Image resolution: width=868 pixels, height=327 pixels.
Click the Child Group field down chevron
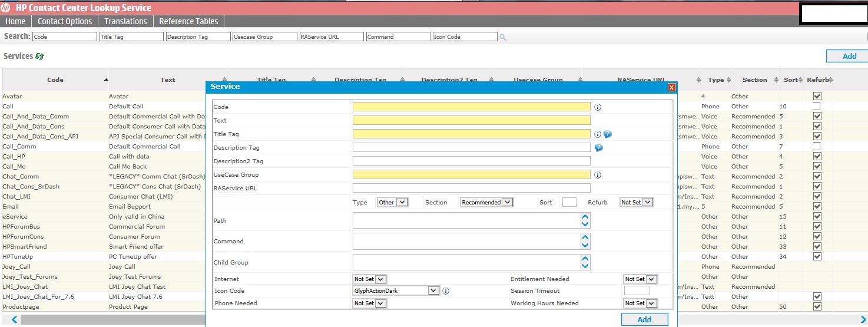tap(585, 266)
